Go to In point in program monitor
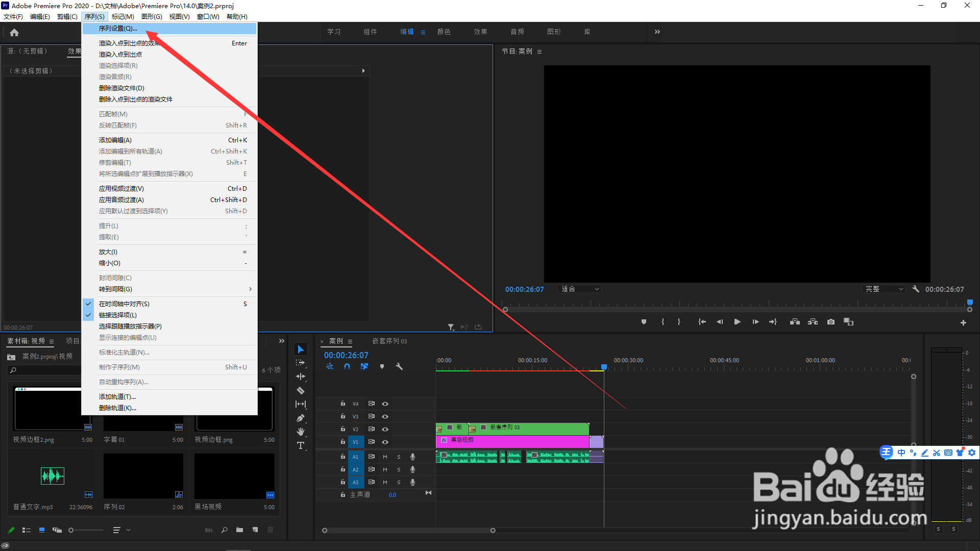 [x=702, y=322]
